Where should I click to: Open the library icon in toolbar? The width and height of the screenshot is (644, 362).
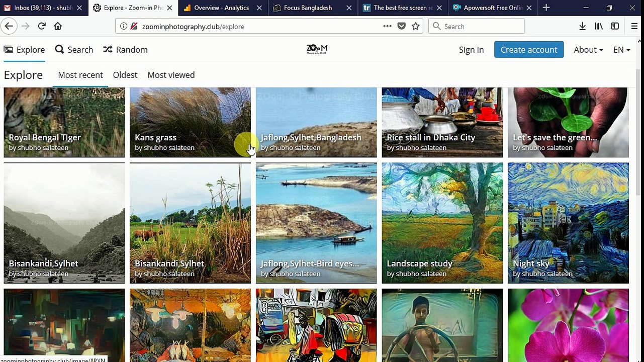point(598,26)
